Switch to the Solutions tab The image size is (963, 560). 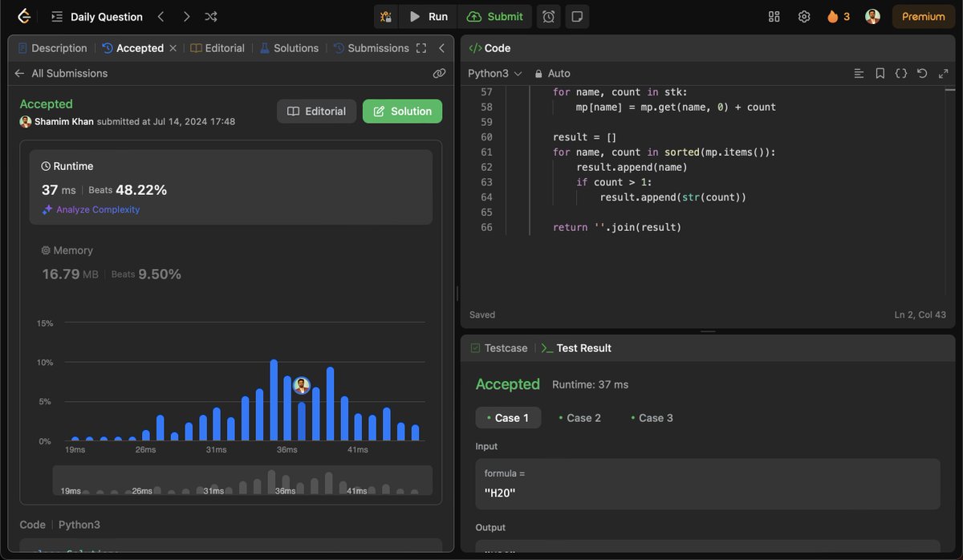pyautogui.click(x=289, y=48)
